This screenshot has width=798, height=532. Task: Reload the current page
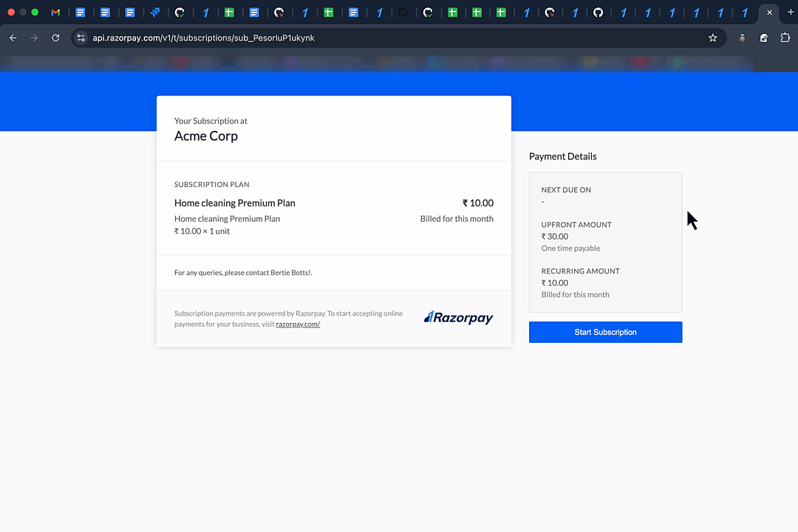click(55, 38)
